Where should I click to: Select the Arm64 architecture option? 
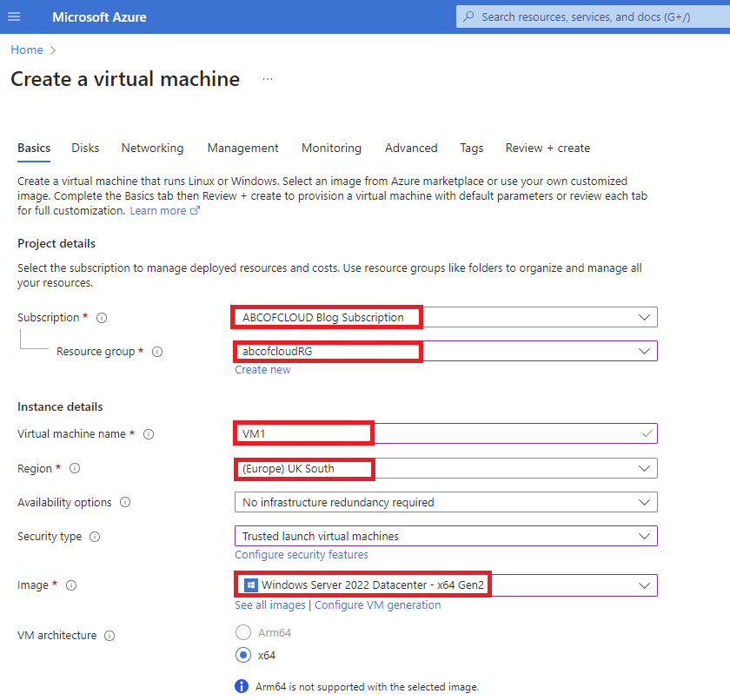coord(243,632)
